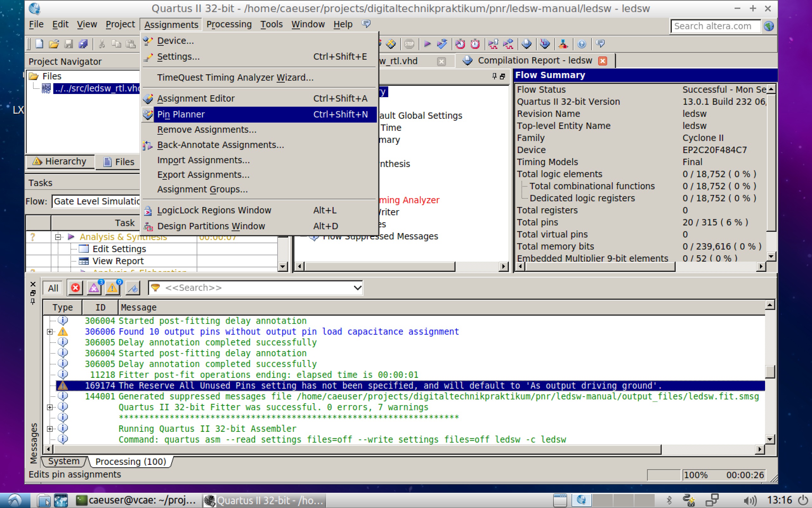Viewport: 812px width, 508px height.
Task: Choose Back-Annotate Assignments... entry
Action: (x=259, y=145)
